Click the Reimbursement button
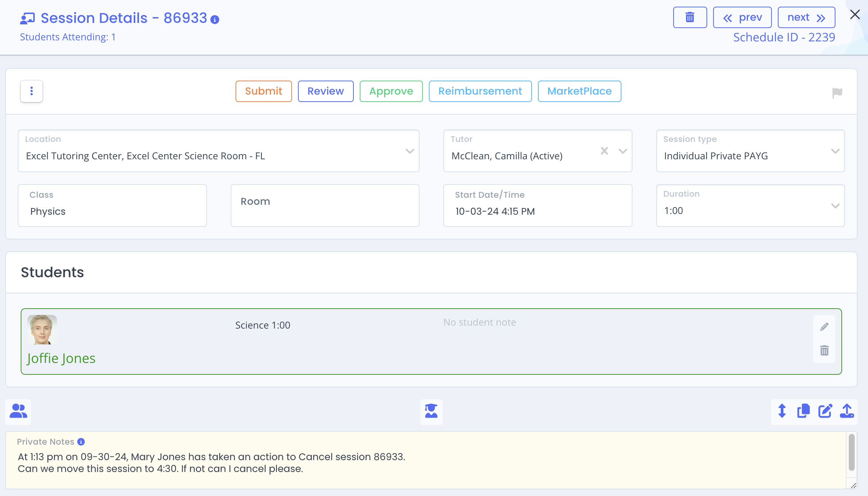868x496 pixels. (x=480, y=91)
